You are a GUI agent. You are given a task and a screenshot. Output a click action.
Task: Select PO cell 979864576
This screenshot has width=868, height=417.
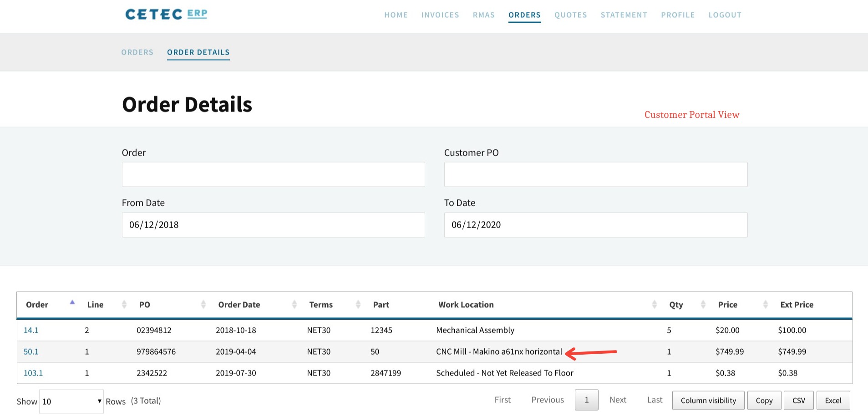(156, 351)
